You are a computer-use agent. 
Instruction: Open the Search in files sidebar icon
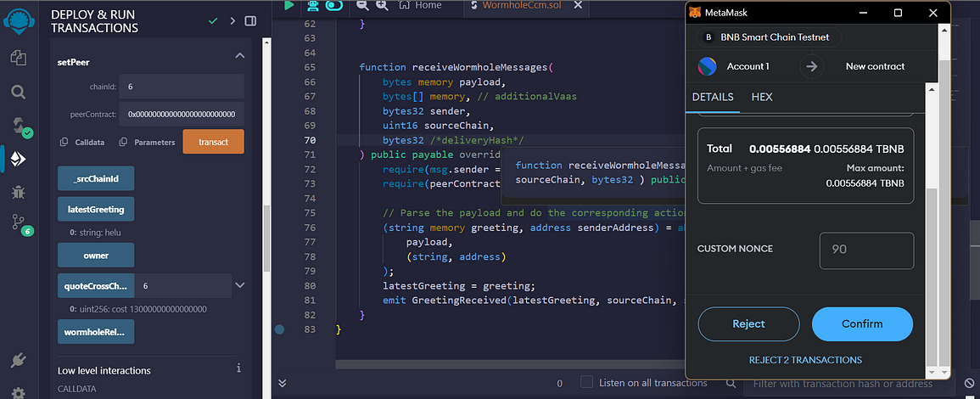click(19, 93)
